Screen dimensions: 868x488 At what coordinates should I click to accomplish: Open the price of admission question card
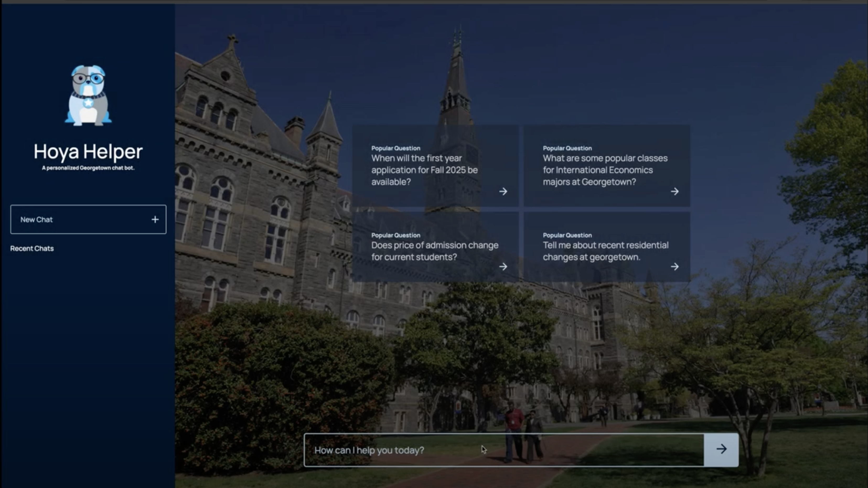tap(435, 247)
